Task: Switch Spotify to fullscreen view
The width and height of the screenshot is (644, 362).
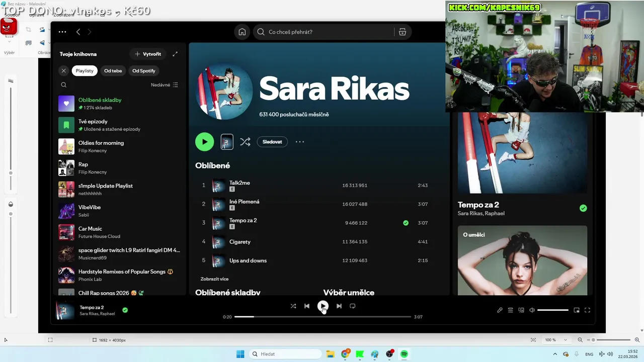Action: (x=587, y=310)
